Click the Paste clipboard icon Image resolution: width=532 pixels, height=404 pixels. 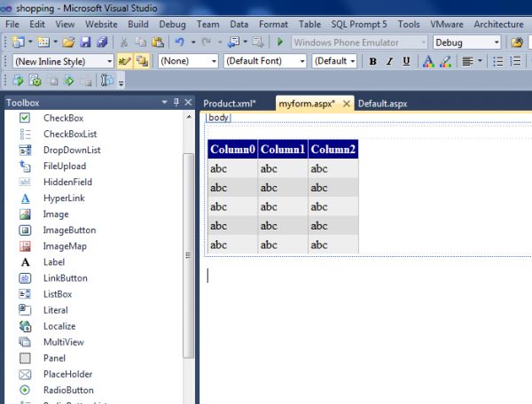158,43
